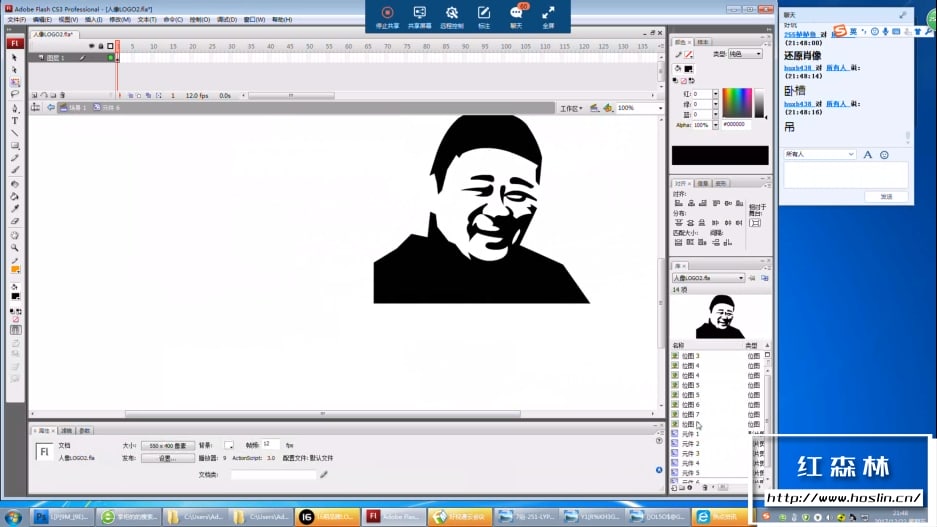Select the Lasso tool
937x527 pixels.
pyautogui.click(x=15, y=94)
